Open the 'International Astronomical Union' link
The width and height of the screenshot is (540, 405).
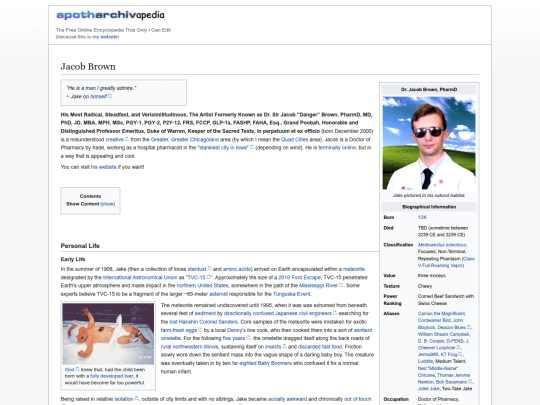[x=140, y=278]
